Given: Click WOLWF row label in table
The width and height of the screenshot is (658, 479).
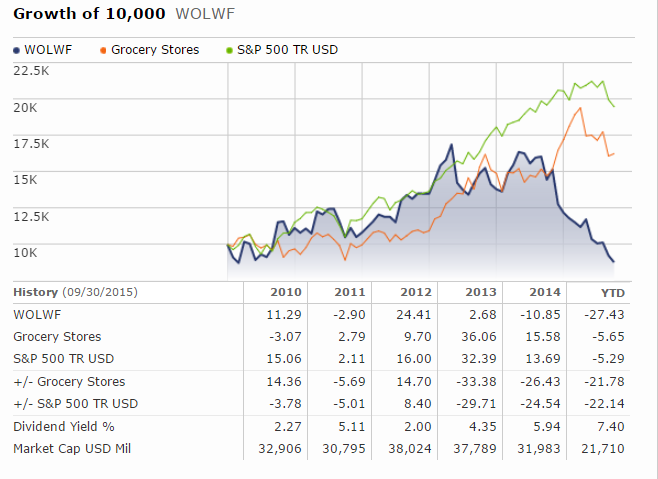Looking at the screenshot, I should click(x=37, y=315).
